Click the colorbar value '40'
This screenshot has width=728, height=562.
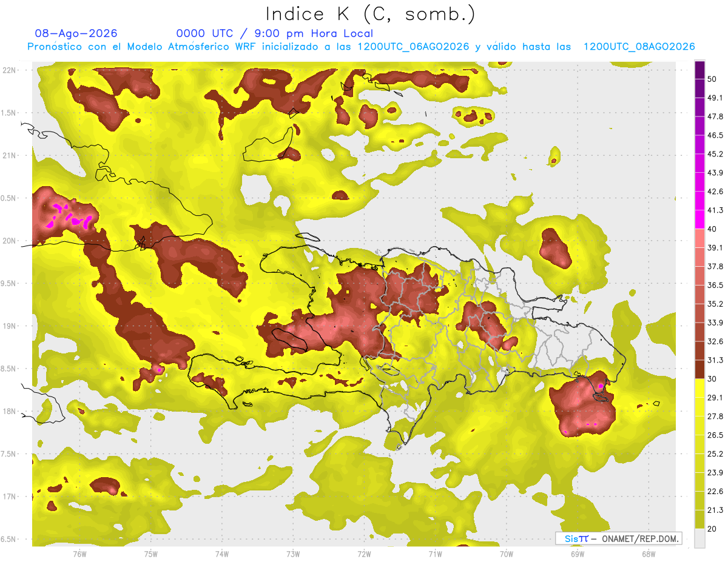pos(712,229)
